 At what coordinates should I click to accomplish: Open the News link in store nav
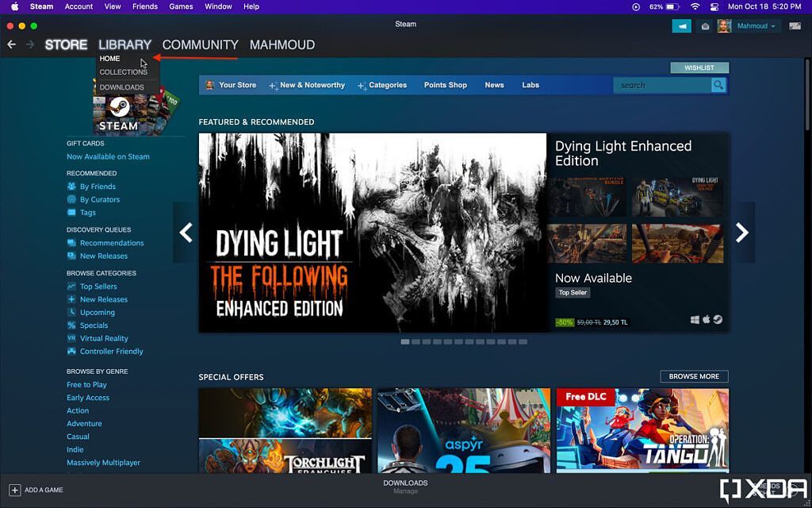[x=495, y=85]
